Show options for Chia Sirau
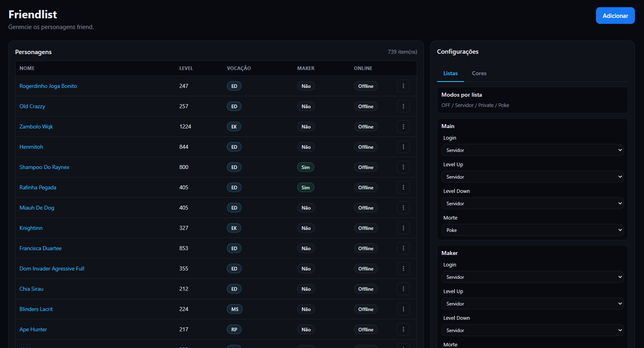This screenshot has height=348, width=644. pyautogui.click(x=403, y=289)
